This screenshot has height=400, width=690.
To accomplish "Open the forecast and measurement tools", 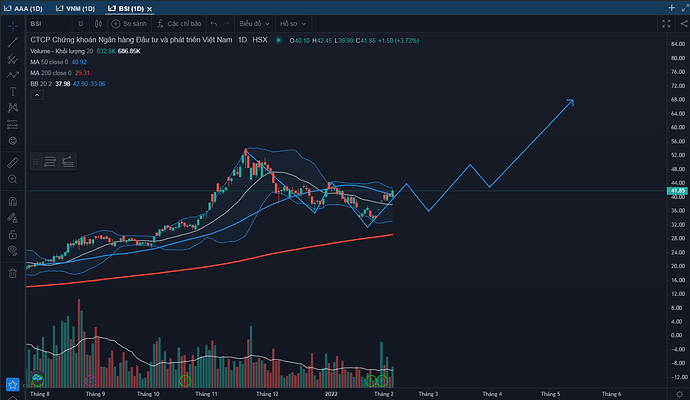I will tap(13, 125).
